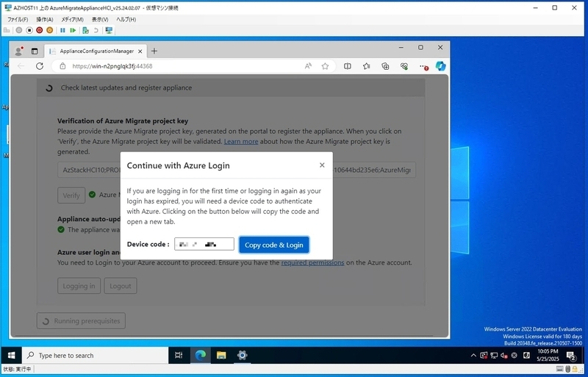Close the ApplianceConfigurationManager tab
Screen dimensions: 588x377
140,51
